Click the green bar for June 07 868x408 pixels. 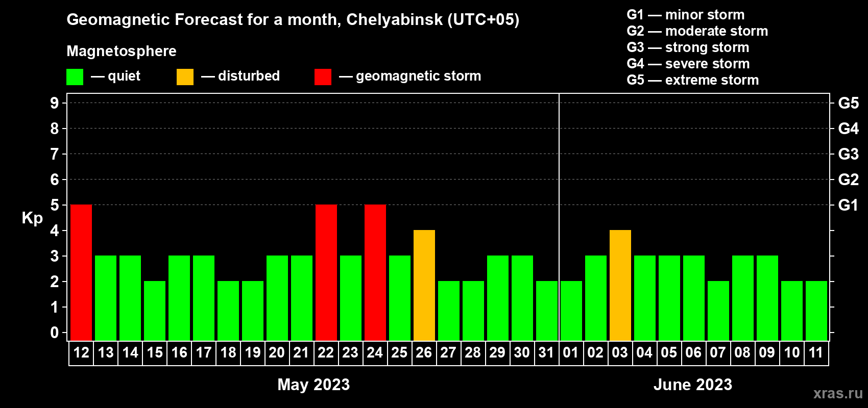click(718, 311)
